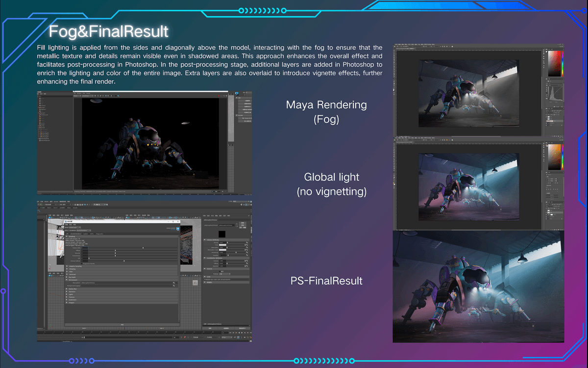Click the Background (Legacy) map button

(174, 286)
